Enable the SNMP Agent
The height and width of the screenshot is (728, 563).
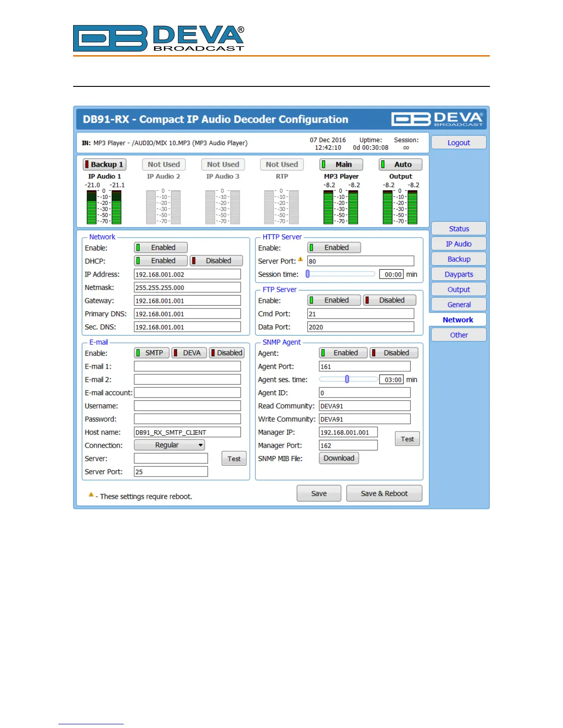pos(343,353)
